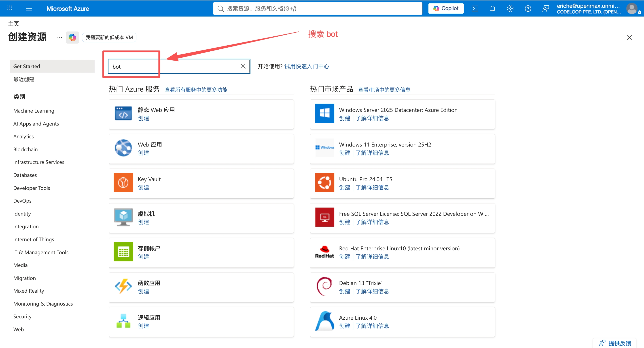Image resolution: width=644 pixels, height=348 pixels.
Task: Open the Migration category
Action: click(x=25, y=278)
